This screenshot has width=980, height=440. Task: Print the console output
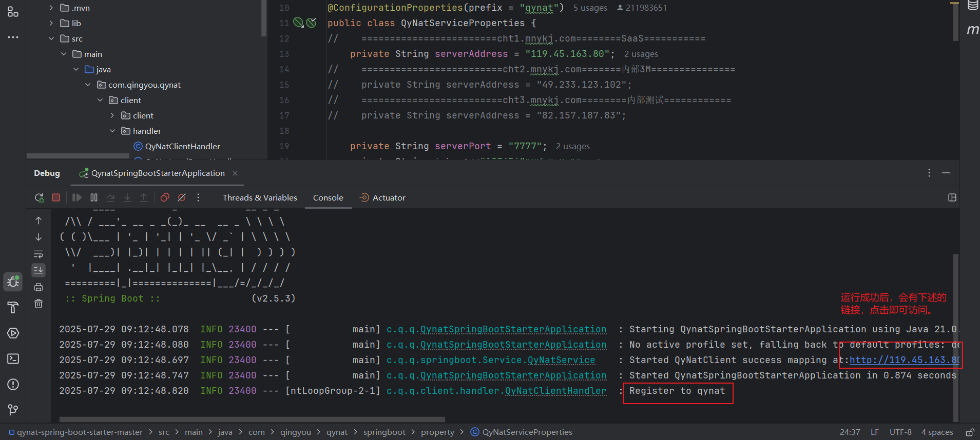click(x=39, y=287)
